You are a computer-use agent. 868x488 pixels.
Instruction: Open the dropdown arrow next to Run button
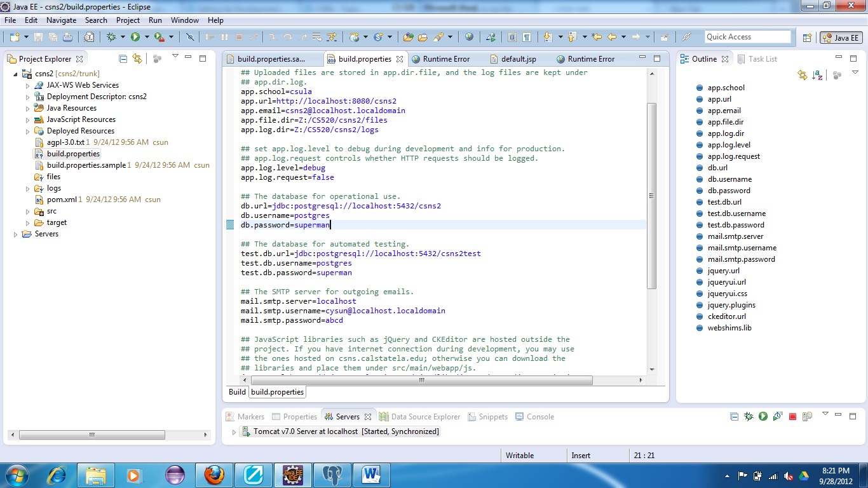coord(146,37)
